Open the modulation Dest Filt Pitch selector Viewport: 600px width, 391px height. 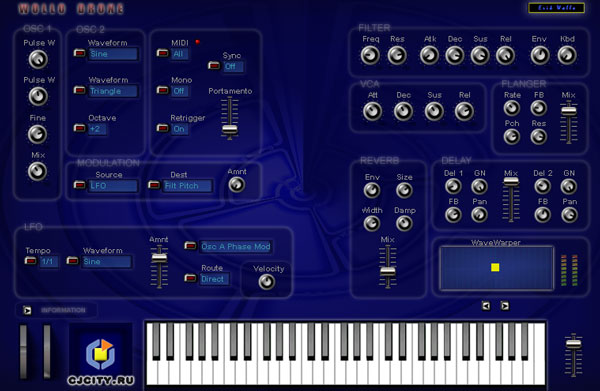click(187, 186)
